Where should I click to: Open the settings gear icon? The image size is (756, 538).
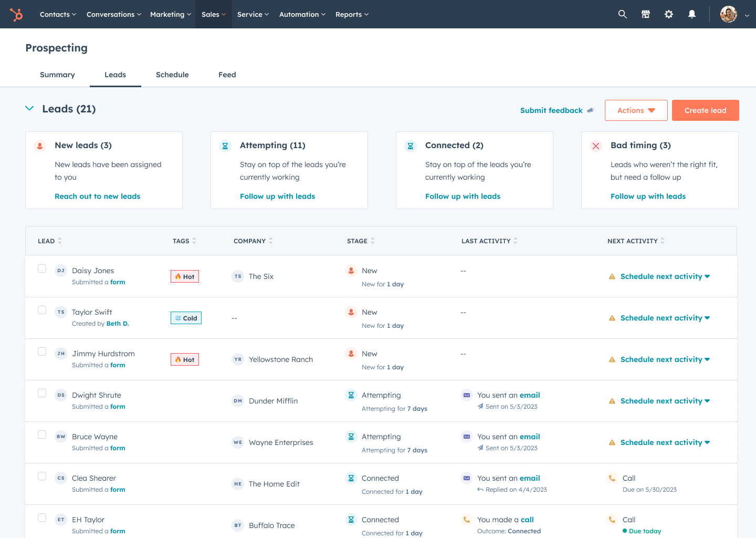pyautogui.click(x=669, y=14)
